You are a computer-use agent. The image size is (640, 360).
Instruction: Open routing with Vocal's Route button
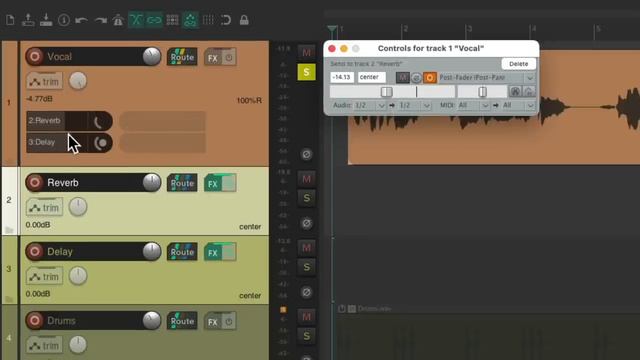tap(182, 57)
